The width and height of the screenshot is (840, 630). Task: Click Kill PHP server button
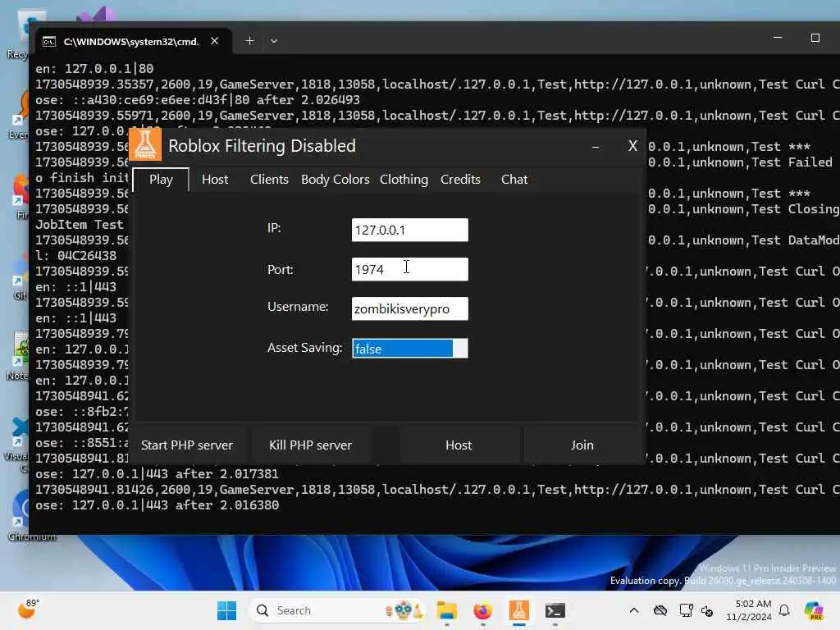(311, 445)
